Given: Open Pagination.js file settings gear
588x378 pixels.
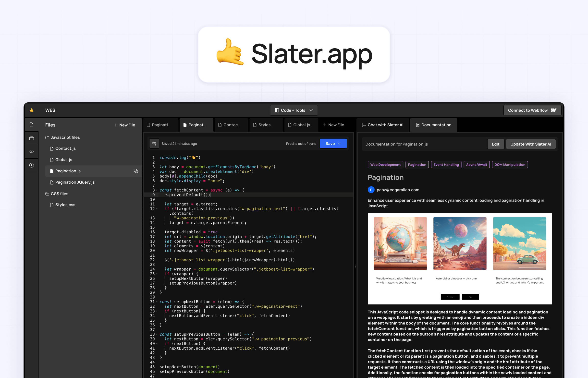Looking at the screenshot, I should click(136, 171).
